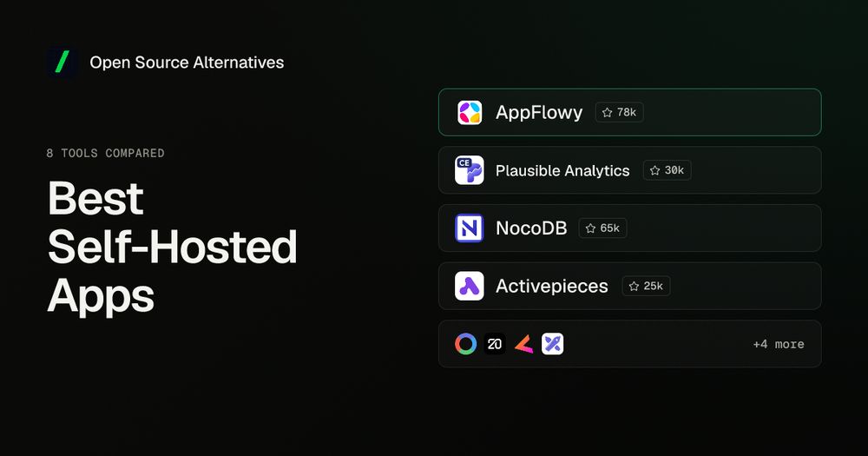Click the black 20 logo icon
The width and height of the screenshot is (868, 456).
pos(495,344)
